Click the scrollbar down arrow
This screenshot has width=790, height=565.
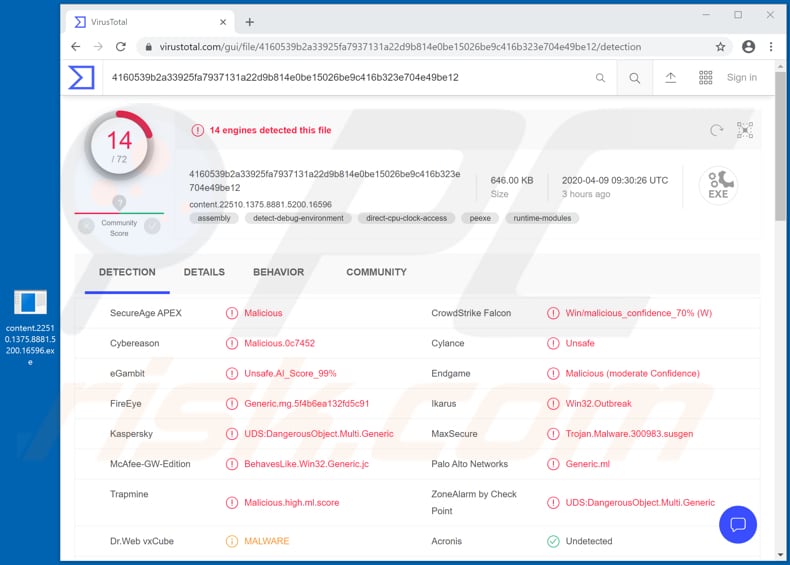point(780,554)
